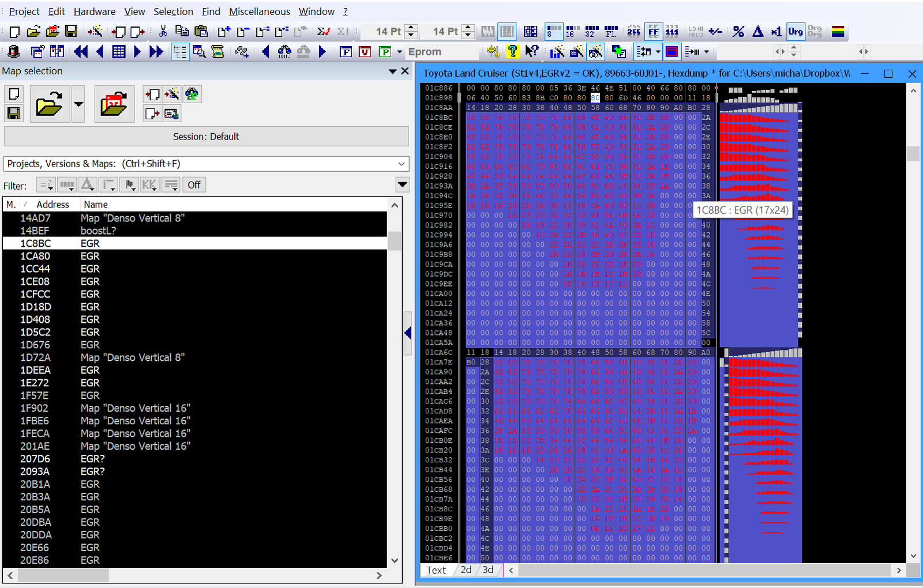This screenshot has width=923, height=588.
Task: Open Map selection panel options arrow
Action: (x=393, y=71)
